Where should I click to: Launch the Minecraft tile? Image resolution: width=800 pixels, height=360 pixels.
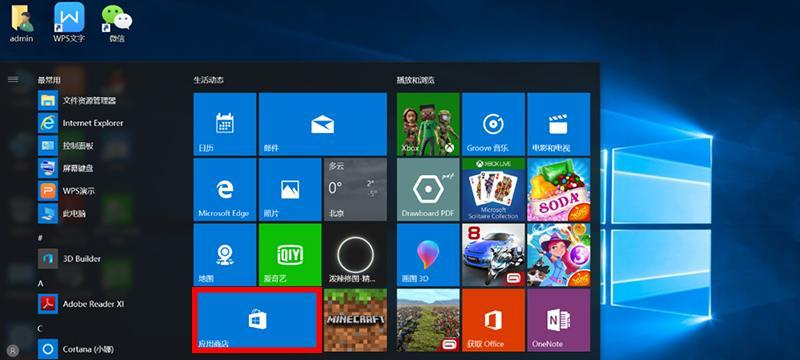[356, 320]
